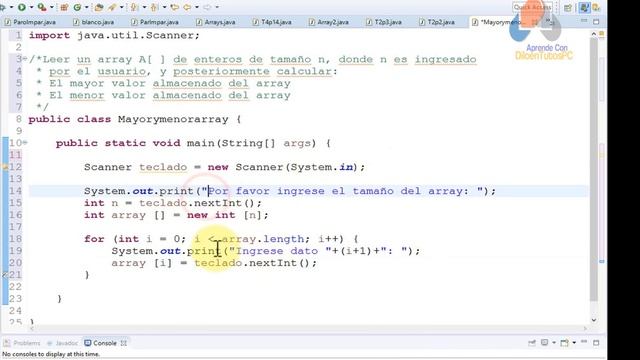
Task: Click the Open Type icon
Action: pyautogui.click(x=99, y=7)
